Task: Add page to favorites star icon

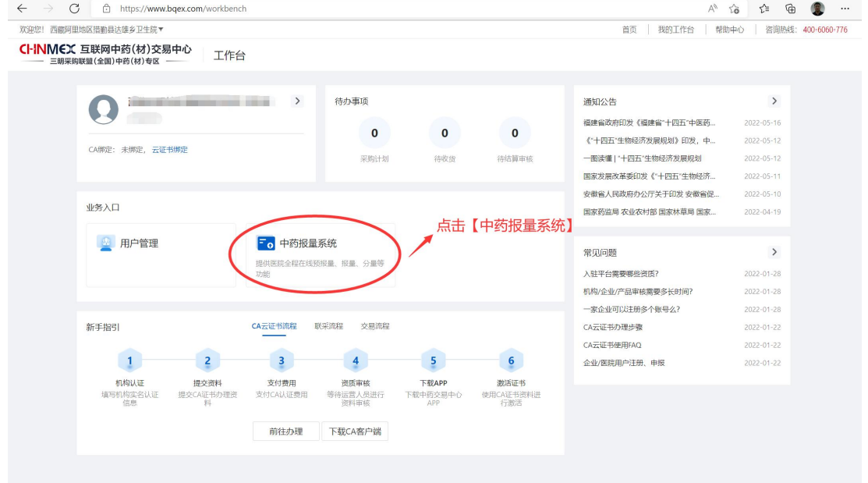Action: click(x=734, y=9)
